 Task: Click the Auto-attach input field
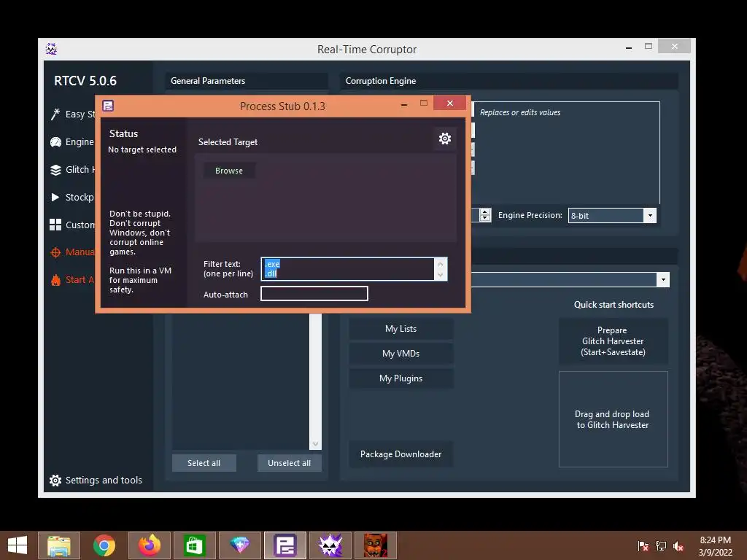pos(314,294)
